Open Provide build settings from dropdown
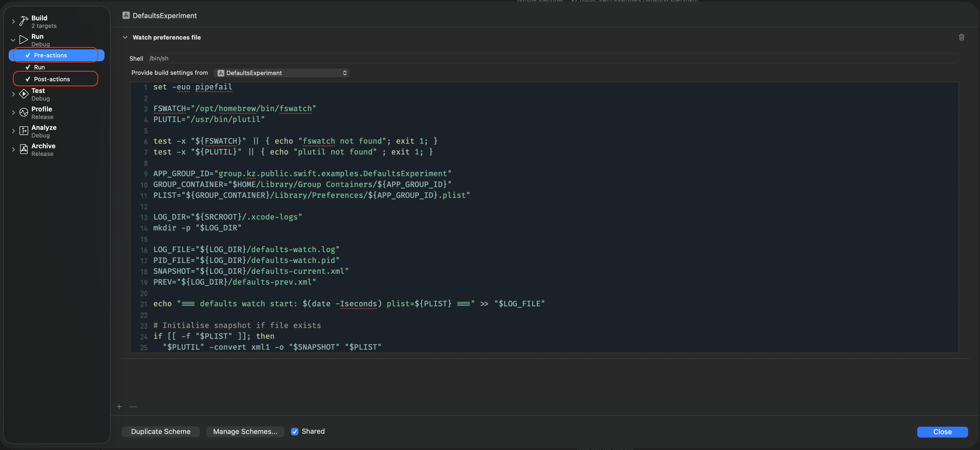Viewport: 980px width, 450px height. (x=281, y=73)
